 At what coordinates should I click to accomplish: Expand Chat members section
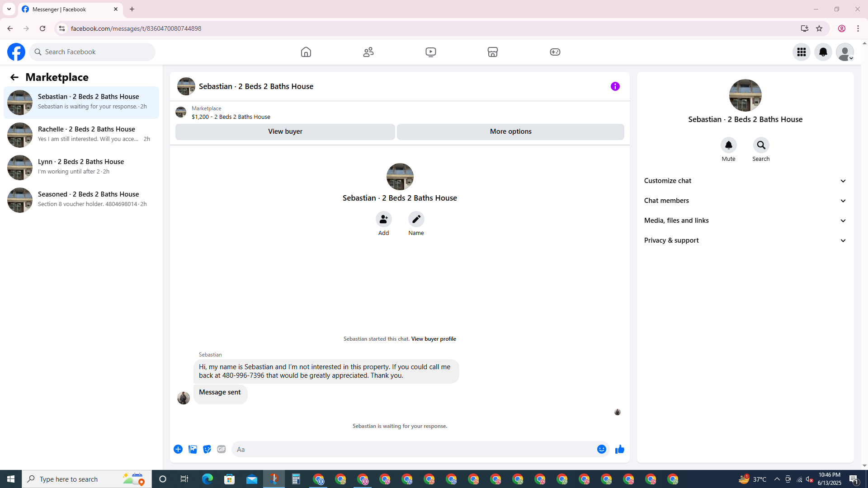pyautogui.click(x=745, y=201)
